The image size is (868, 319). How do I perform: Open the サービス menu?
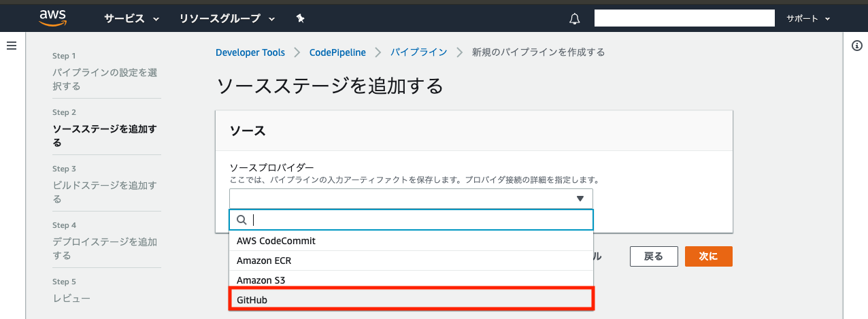(x=131, y=19)
